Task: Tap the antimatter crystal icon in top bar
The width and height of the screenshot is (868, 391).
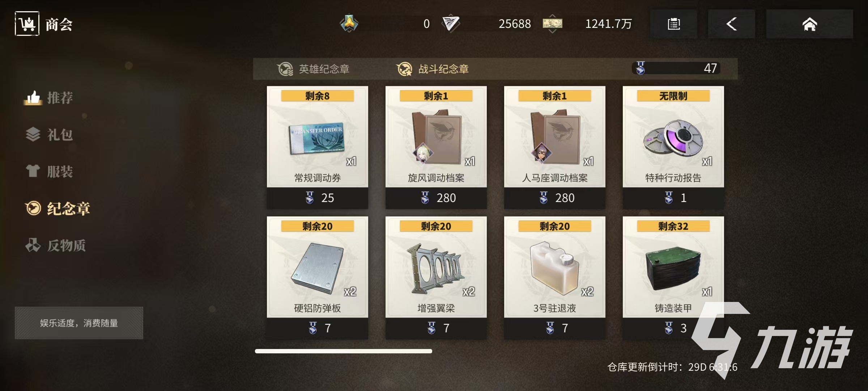Action: [349, 24]
